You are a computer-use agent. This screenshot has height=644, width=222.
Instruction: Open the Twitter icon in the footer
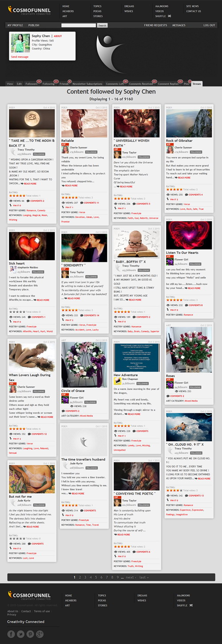[x=21, y=633]
